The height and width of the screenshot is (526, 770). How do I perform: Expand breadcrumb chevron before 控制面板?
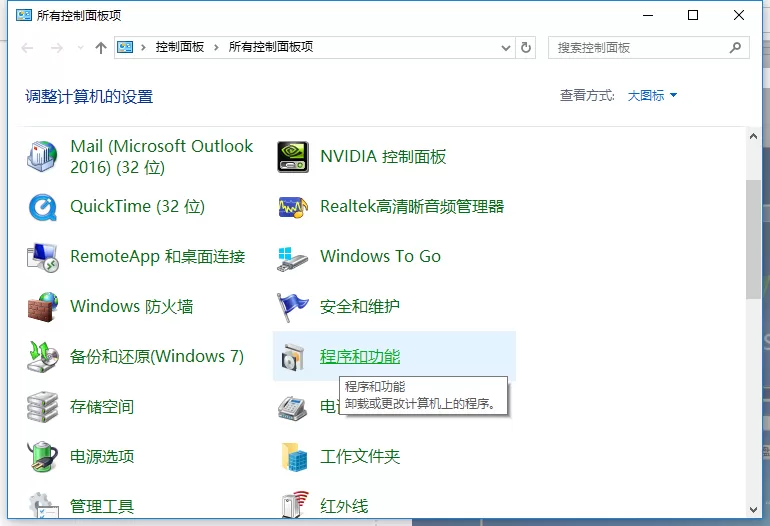click(x=143, y=48)
